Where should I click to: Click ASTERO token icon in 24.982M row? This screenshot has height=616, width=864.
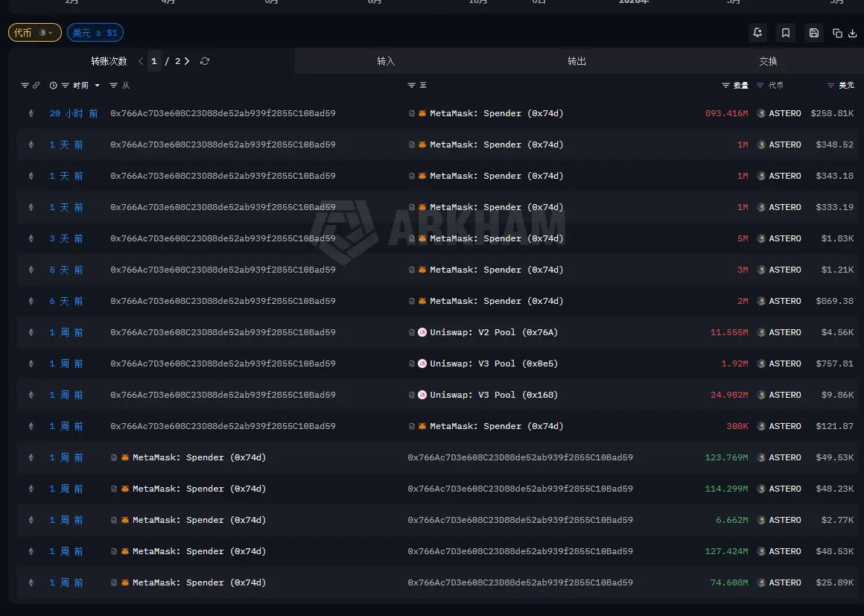coord(761,395)
